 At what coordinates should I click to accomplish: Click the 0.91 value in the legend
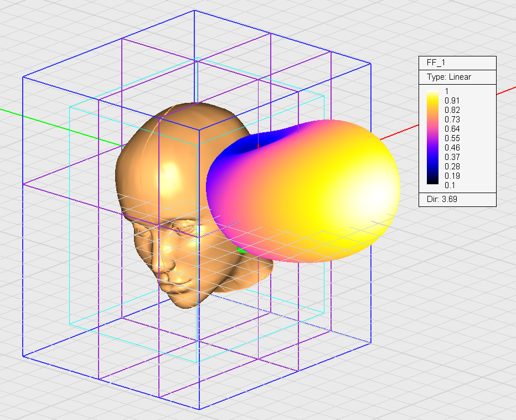pos(452,100)
